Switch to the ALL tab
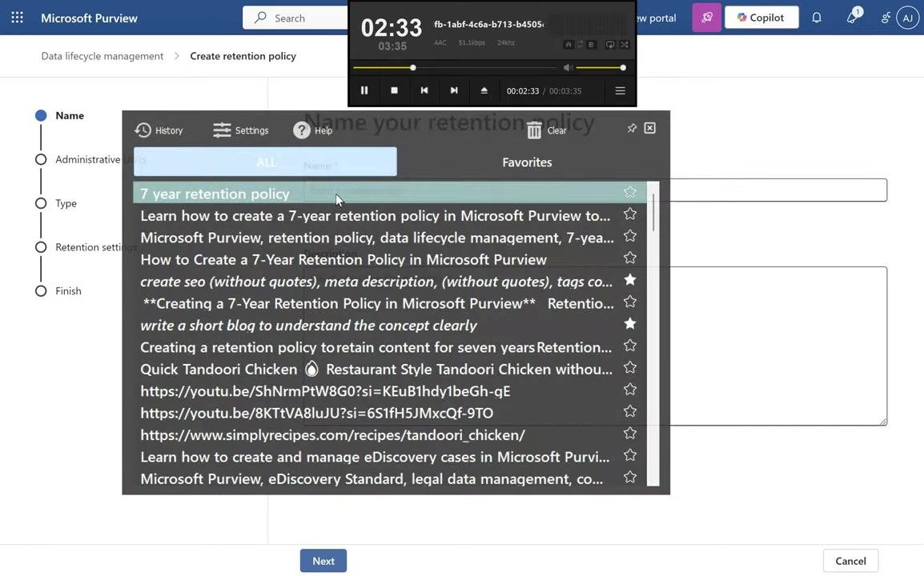The width and height of the screenshot is (924, 576). pos(265,162)
